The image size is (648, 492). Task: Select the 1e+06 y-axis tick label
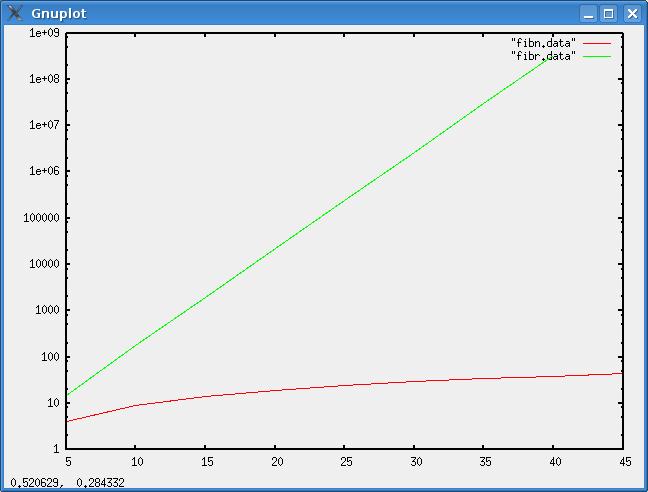45,171
